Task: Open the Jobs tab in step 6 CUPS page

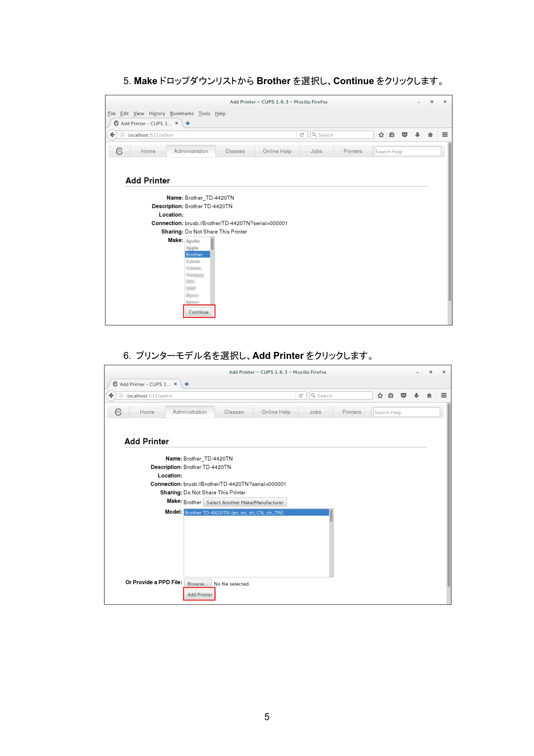Action: click(316, 412)
